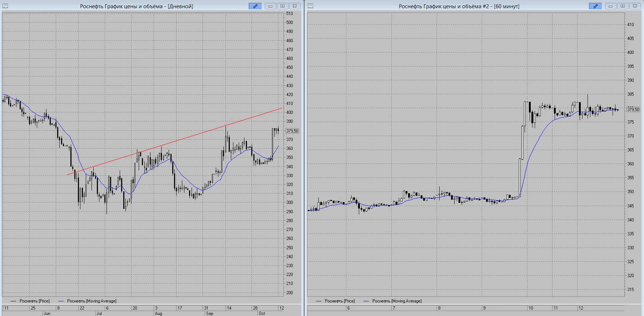The image size is (644, 316).
Task: Select the '#2 - [60 минут]' title bar text
Action: (x=500, y=6)
